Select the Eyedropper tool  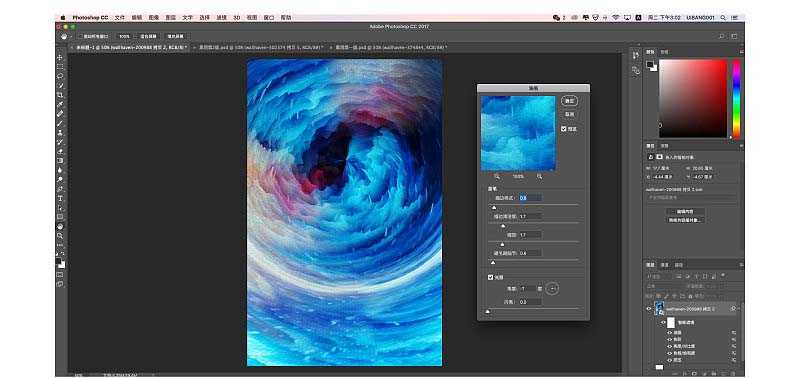(60, 104)
